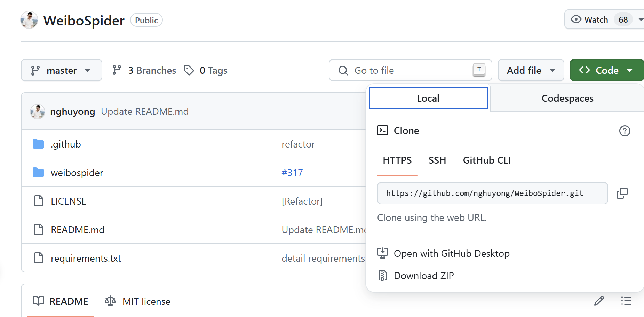
Task: Focus the Go to file search field
Action: tap(410, 70)
